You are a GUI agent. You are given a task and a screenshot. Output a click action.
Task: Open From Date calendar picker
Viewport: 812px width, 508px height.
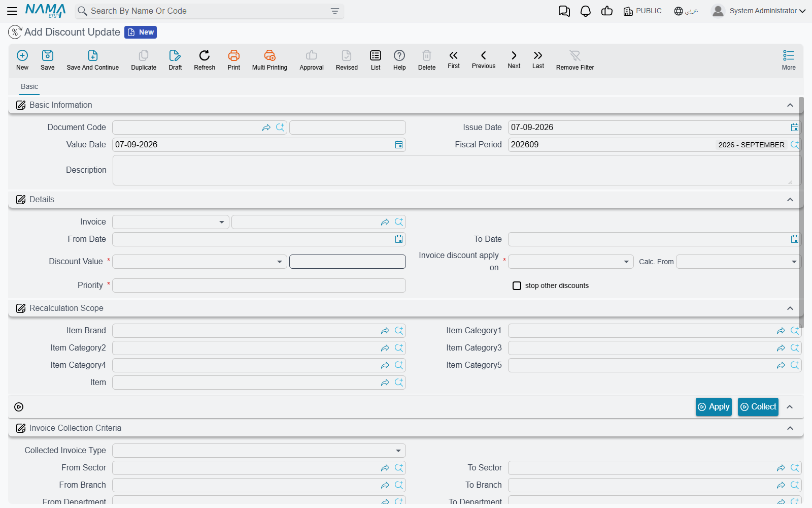(399, 239)
